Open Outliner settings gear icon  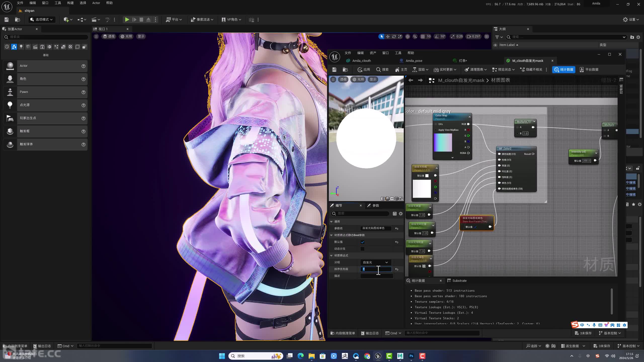pos(638,37)
